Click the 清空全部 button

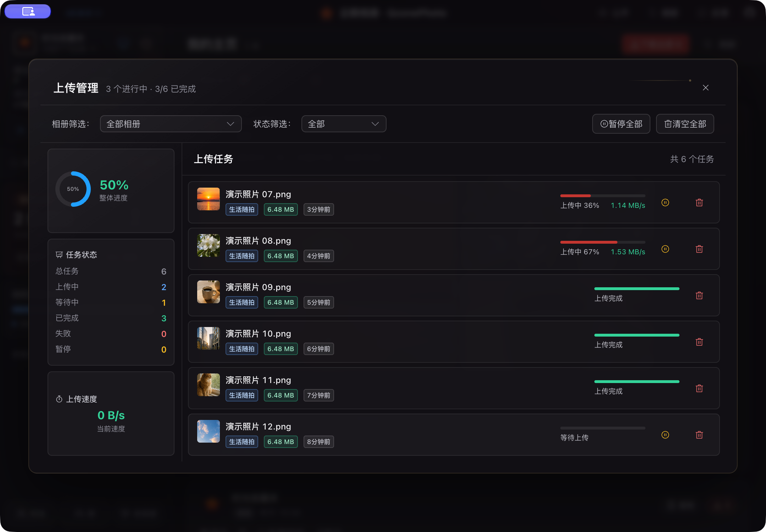coord(685,124)
